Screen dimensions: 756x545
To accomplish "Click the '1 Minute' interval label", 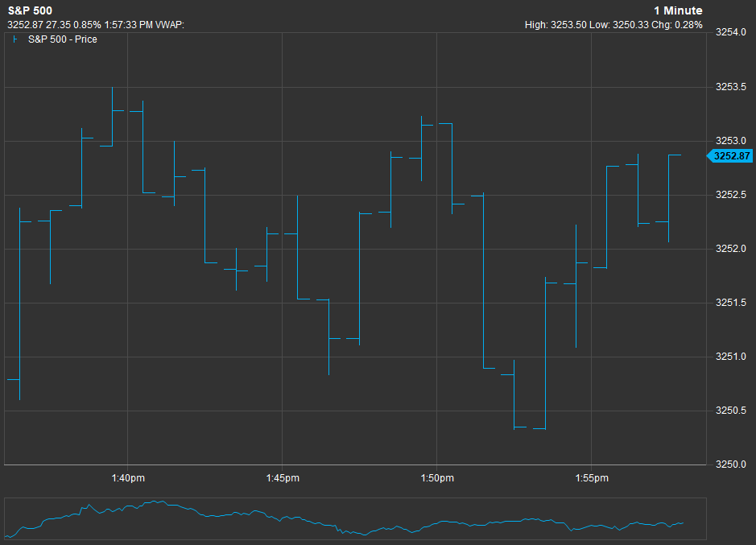I will [x=678, y=10].
